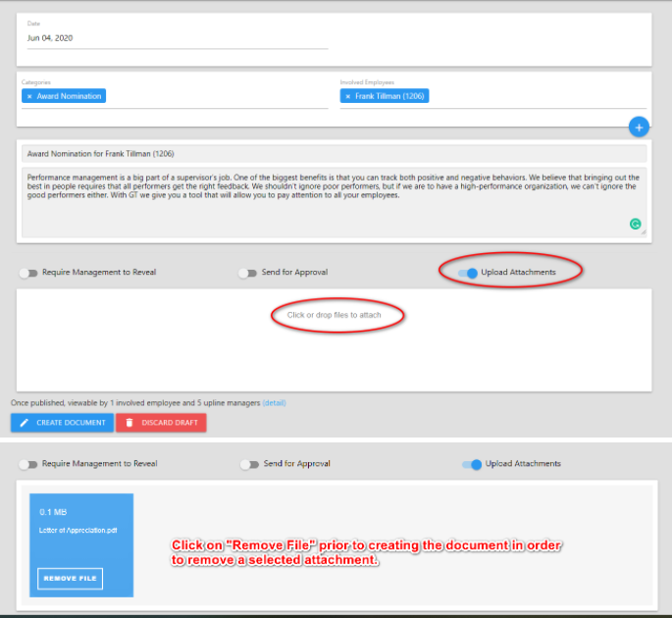Toggle lower Require Management to Reveal switch
The width and height of the screenshot is (672, 618).
pyautogui.click(x=28, y=464)
